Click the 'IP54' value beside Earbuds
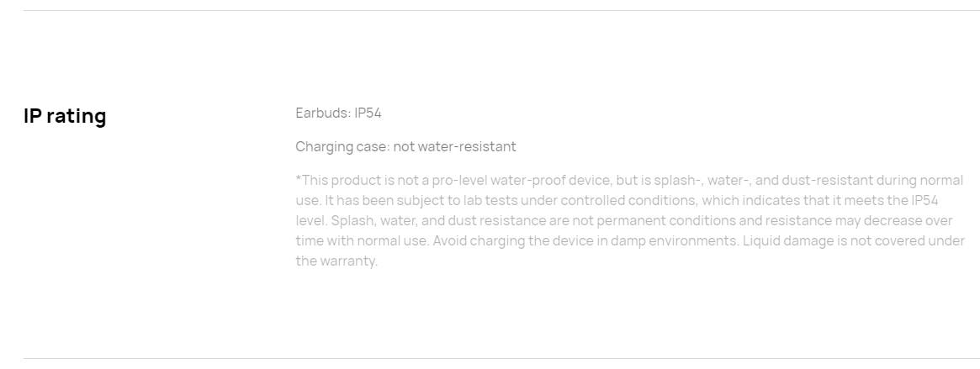This screenshot has height=369, width=980. 368,113
